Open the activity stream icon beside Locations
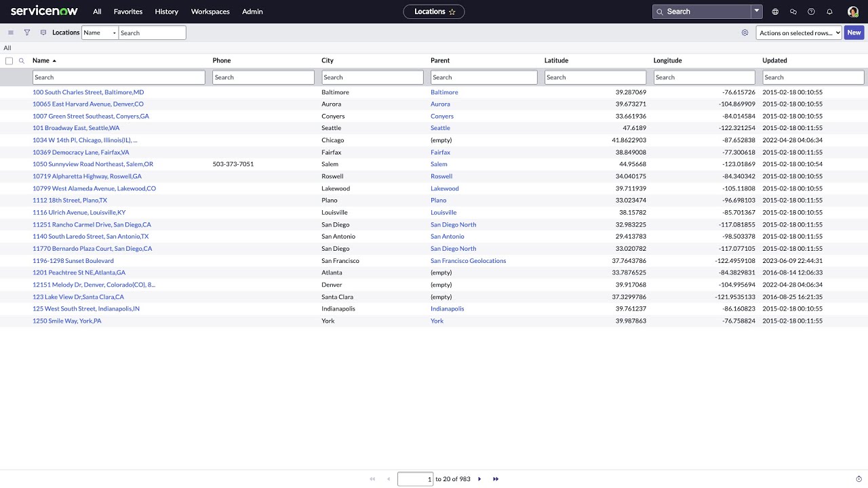 pos(43,33)
